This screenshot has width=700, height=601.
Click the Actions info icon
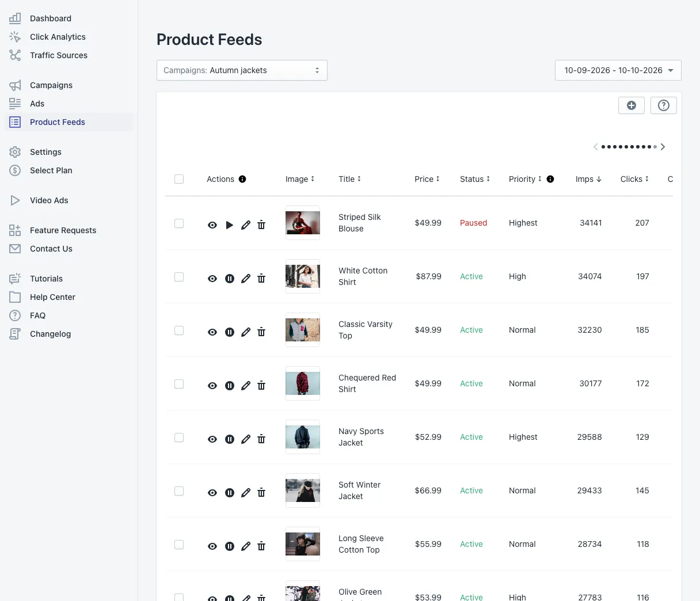coord(242,179)
